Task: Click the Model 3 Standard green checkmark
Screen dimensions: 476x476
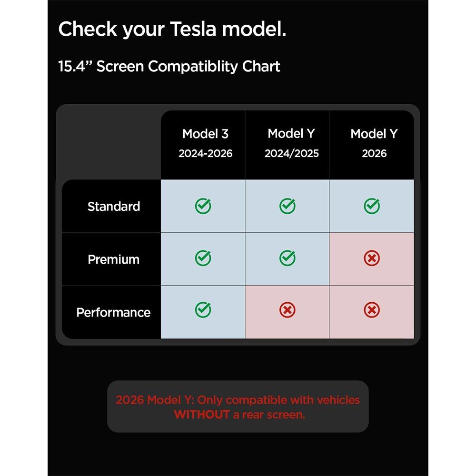Action: pyautogui.click(x=203, y=206)
